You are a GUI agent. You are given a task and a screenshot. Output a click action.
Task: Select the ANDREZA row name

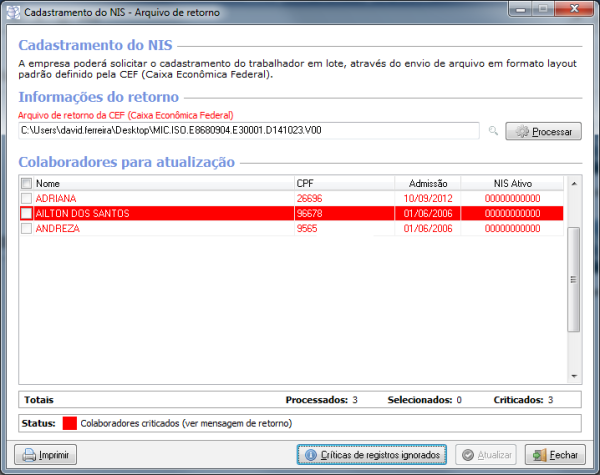57,228
